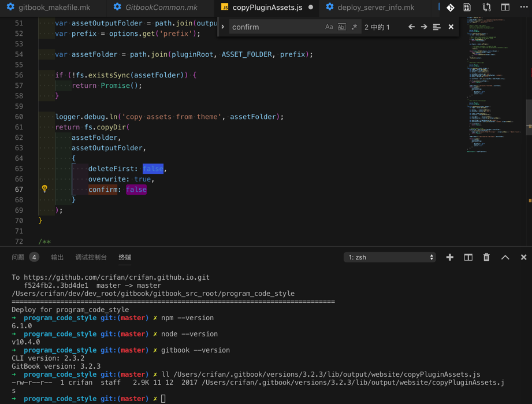Open the 问题 (Problems) panel tab
This screenshot has height=404, width=532.
click(x=18, y=257)
